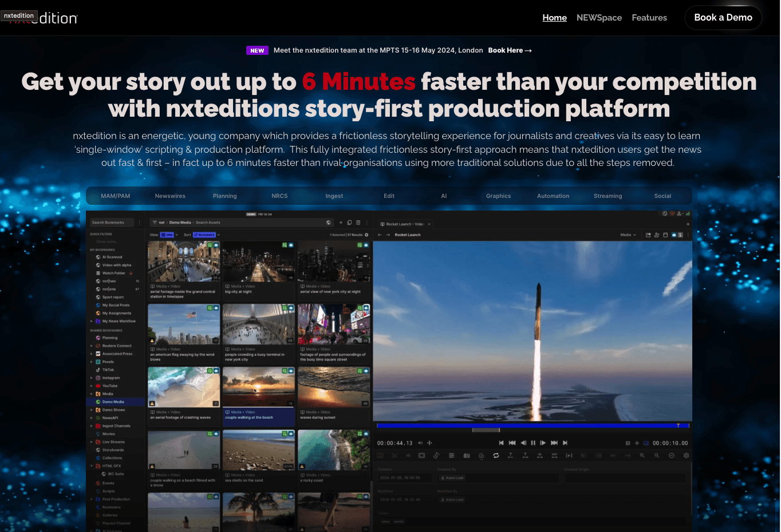The height and width of the screenshot is (532, 781).
Task: Click the copy icon in asset toolbar
Action: pos(349,223)
